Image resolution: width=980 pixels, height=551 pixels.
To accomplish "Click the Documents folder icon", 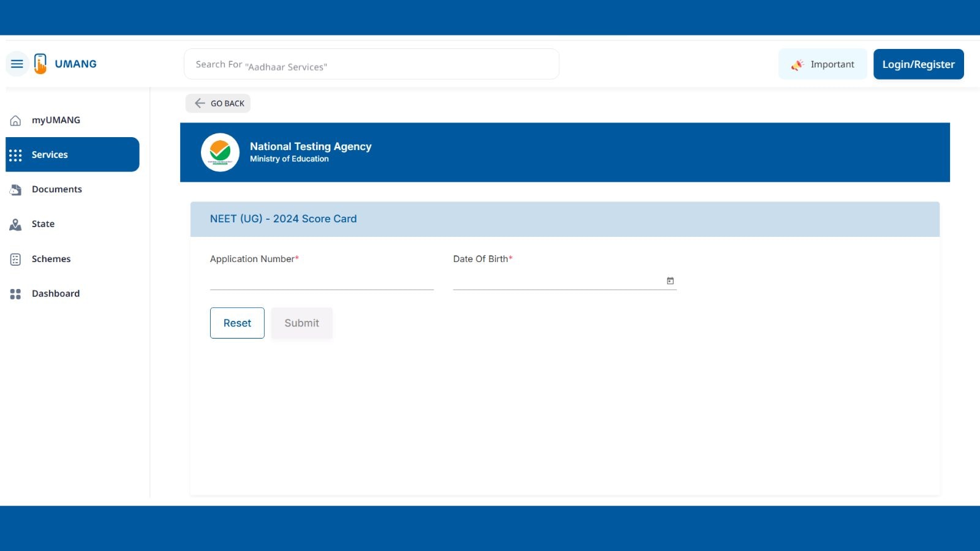I will (16, 190).
